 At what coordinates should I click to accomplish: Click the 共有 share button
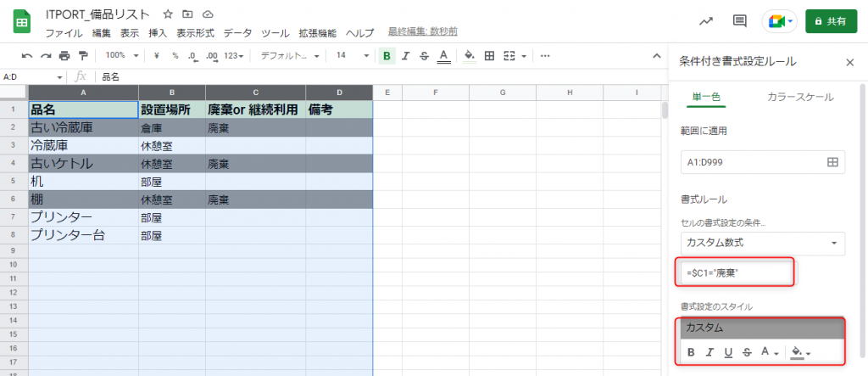pyautogui.click(x=831, y=21)
